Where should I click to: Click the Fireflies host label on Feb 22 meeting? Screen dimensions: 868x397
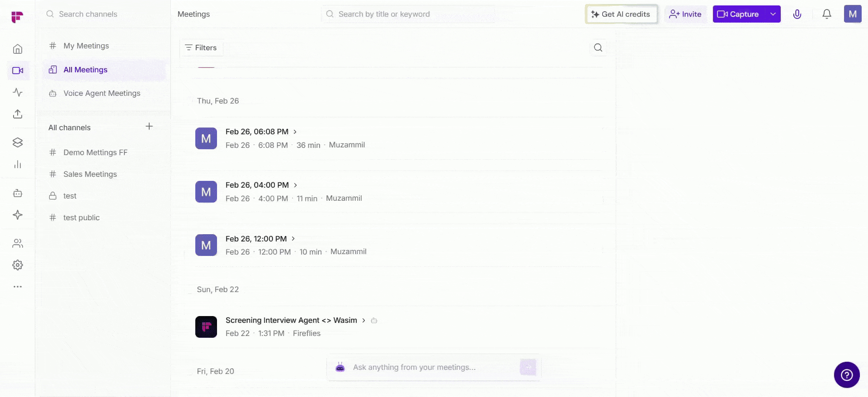pos(307,333)
